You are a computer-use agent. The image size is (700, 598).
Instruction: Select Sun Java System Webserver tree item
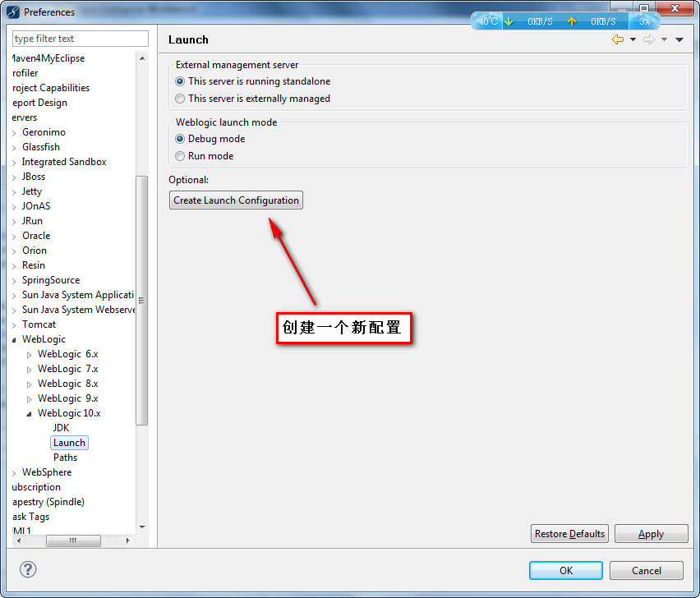coord(78,309)
